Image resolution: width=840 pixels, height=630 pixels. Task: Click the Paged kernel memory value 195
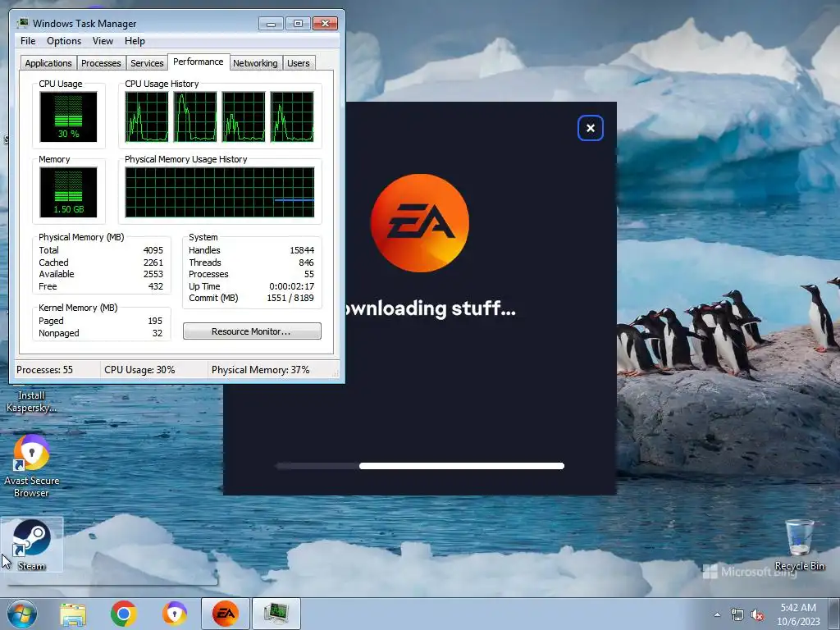point(155,321)
